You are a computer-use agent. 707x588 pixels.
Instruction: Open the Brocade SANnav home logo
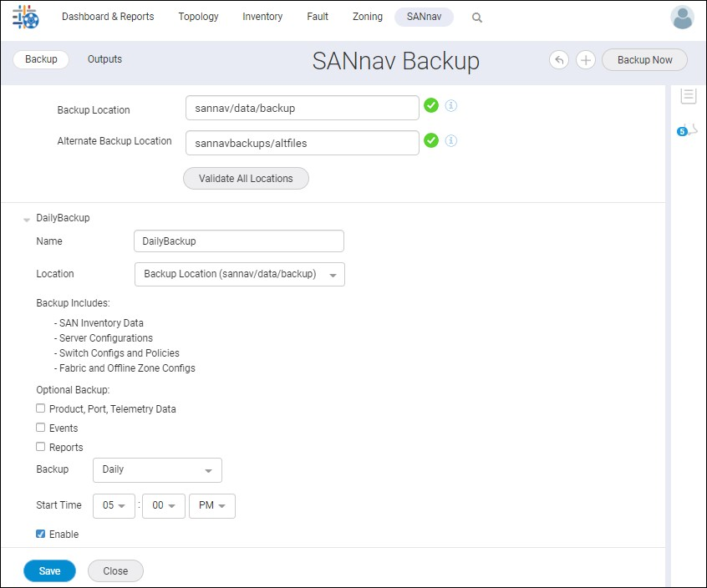point(24,17)
